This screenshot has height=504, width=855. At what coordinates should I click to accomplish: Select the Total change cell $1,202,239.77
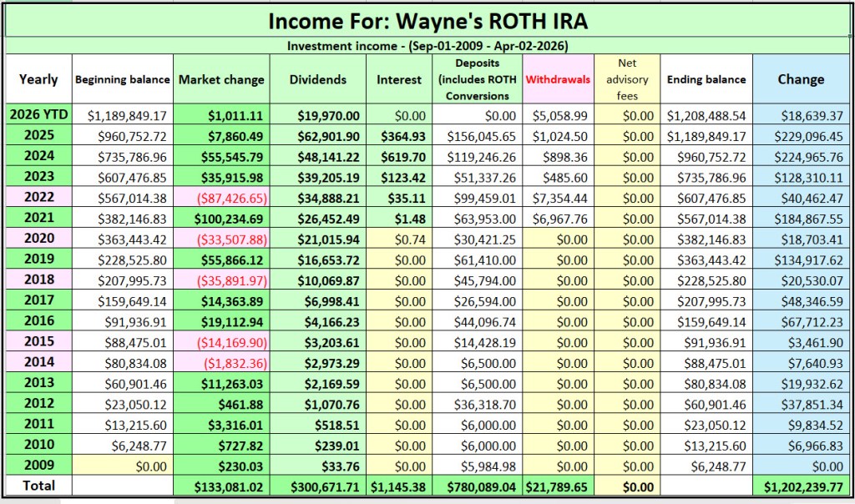tap(801, 486)
